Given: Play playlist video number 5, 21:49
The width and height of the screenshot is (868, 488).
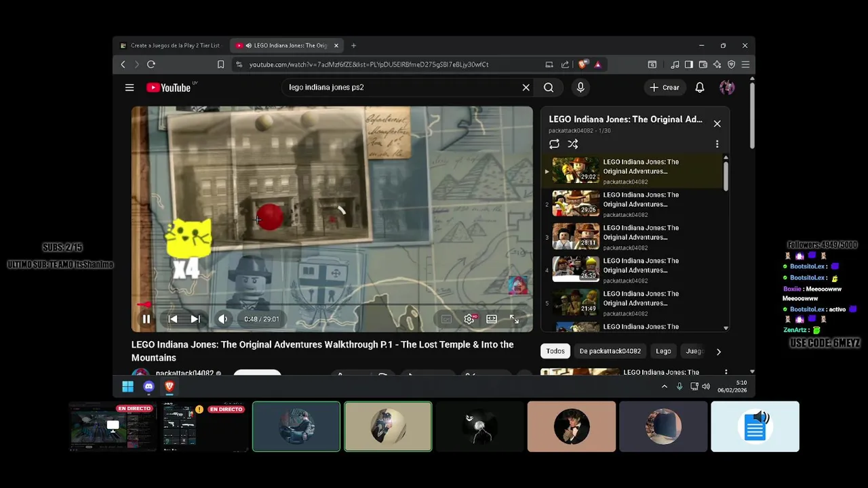Looking at the screenshot, I should click(576, 303).
